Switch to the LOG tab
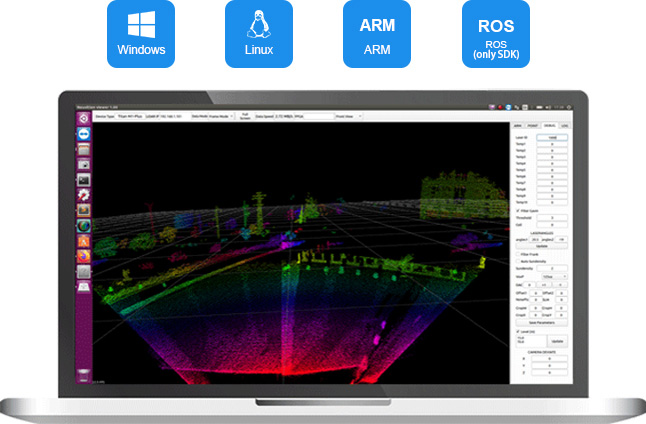The height and width of the screenshot is (424, 646). [564, 126]
